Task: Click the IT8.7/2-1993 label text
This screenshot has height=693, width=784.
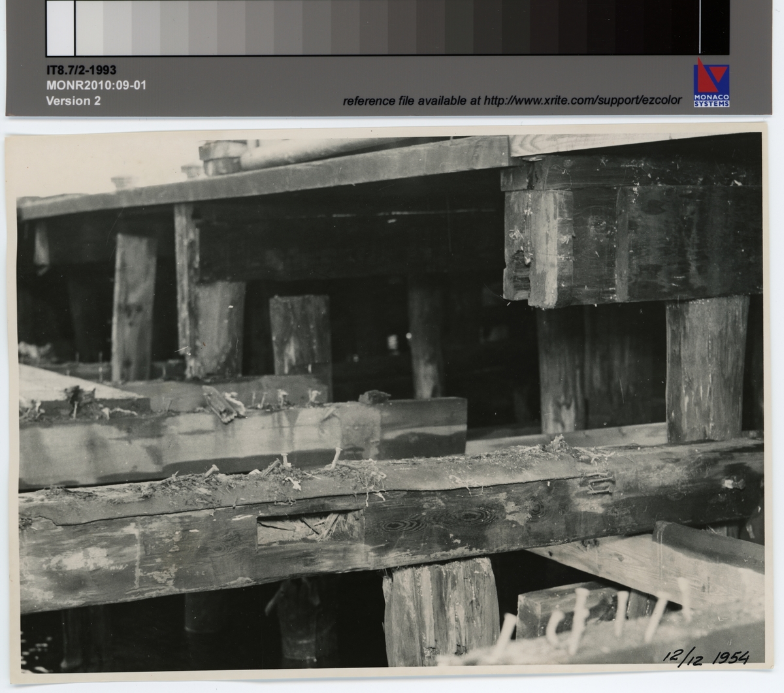Action: coord(81,71)
